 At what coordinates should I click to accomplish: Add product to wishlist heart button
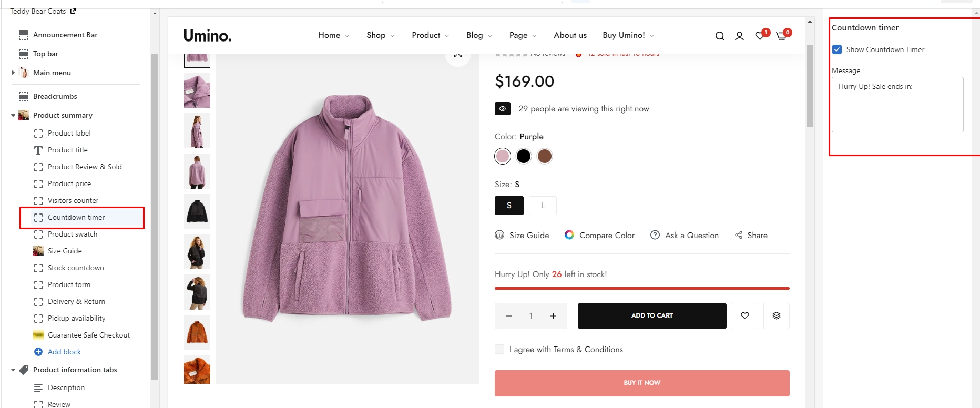745,315
